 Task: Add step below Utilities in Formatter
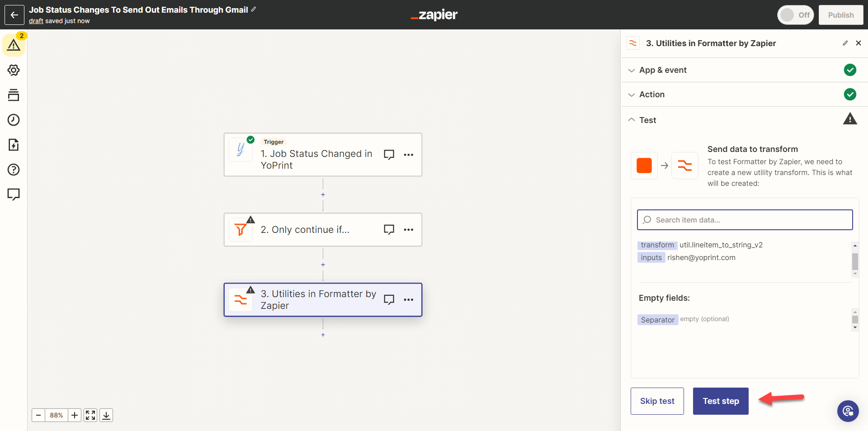pyautogui.click(x=323, y=335)
